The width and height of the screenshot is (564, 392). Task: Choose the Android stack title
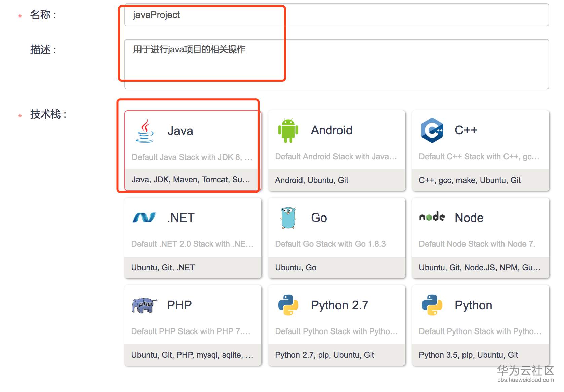[x=331, y=130]
